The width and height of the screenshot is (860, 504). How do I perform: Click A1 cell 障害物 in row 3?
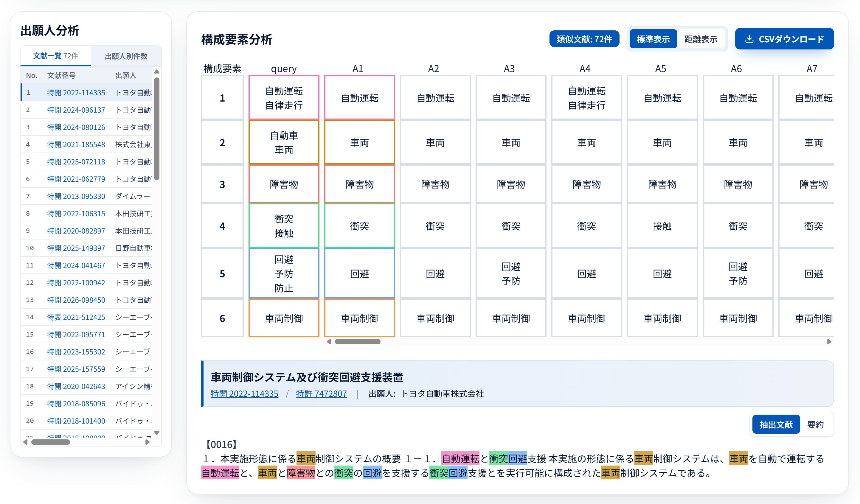[x=360, y=184]
